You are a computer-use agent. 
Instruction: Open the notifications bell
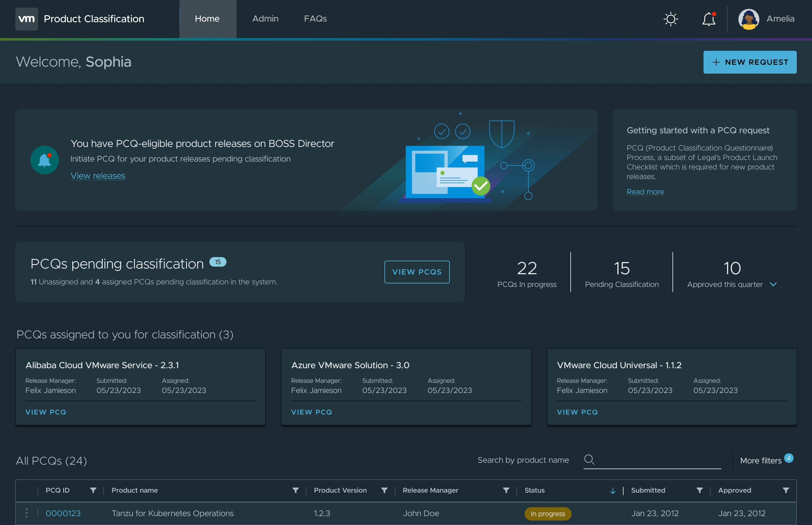point(709,19)
